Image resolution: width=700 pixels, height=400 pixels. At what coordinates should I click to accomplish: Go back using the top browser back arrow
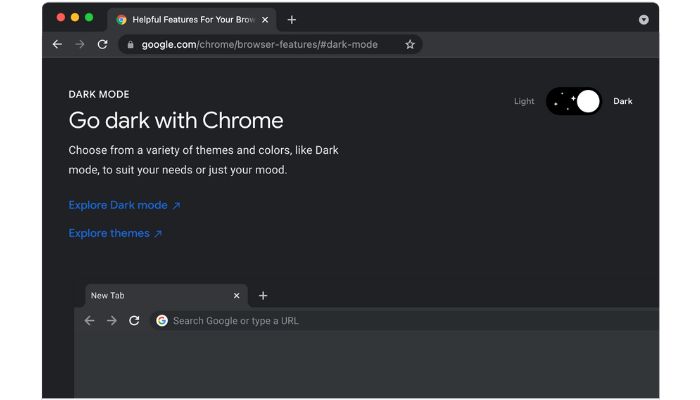pos(57,44)
